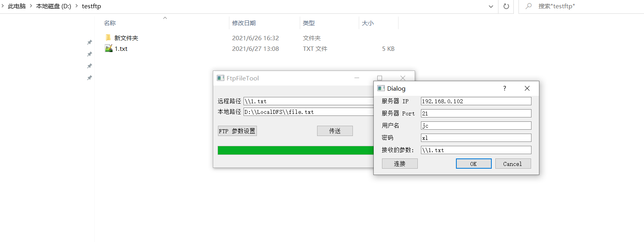Click the first quick access pin icon
The width and height of the screenshot is (644, 242).
pyautogui.click(x=90, y=42)
